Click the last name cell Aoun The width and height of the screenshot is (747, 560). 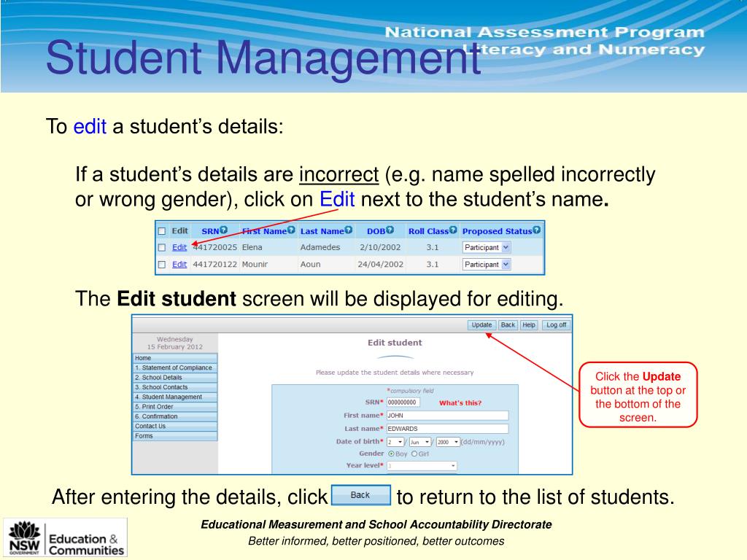(x=310, y=264)
